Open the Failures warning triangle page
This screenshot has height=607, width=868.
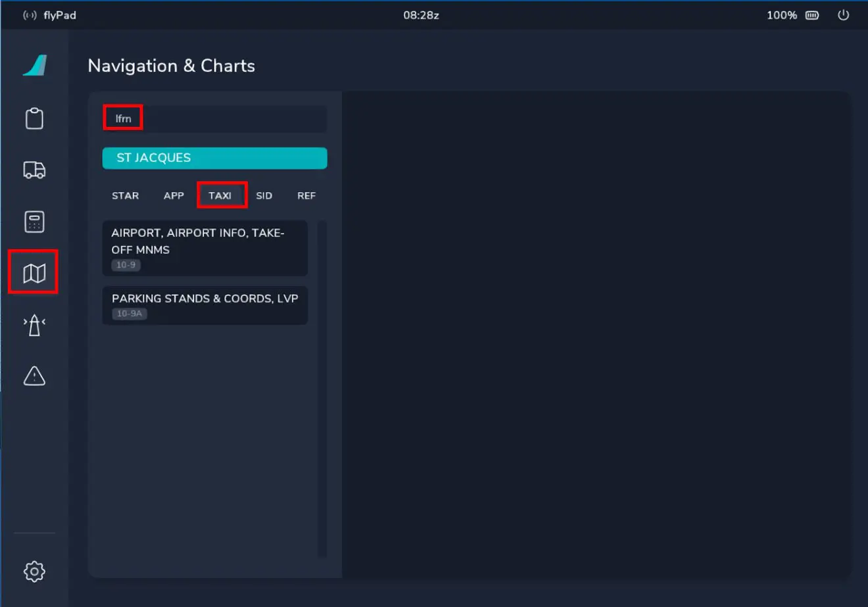tap(34, 376)
